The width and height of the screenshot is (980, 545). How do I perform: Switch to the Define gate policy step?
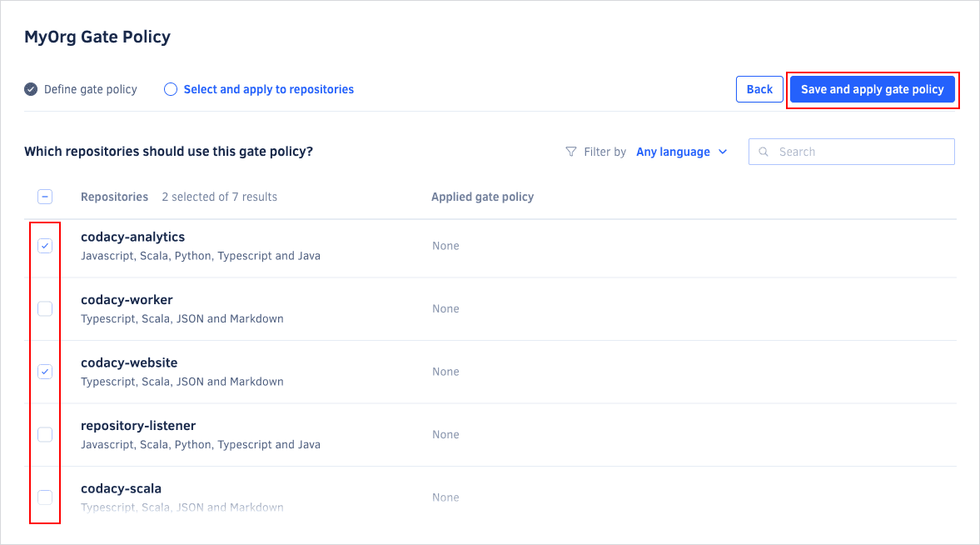(87, 89)
